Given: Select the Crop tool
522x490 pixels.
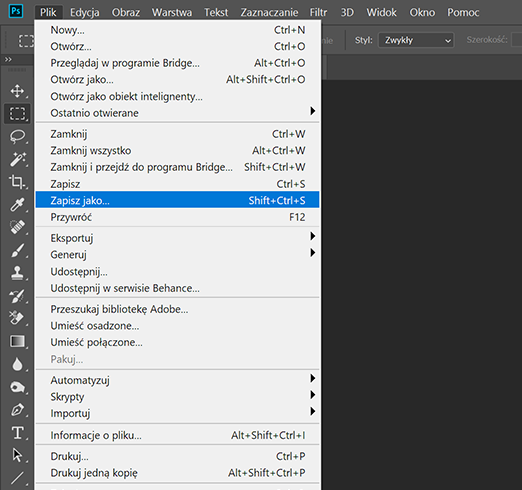Looking at the screenshot, I should (x=17, y=182).
